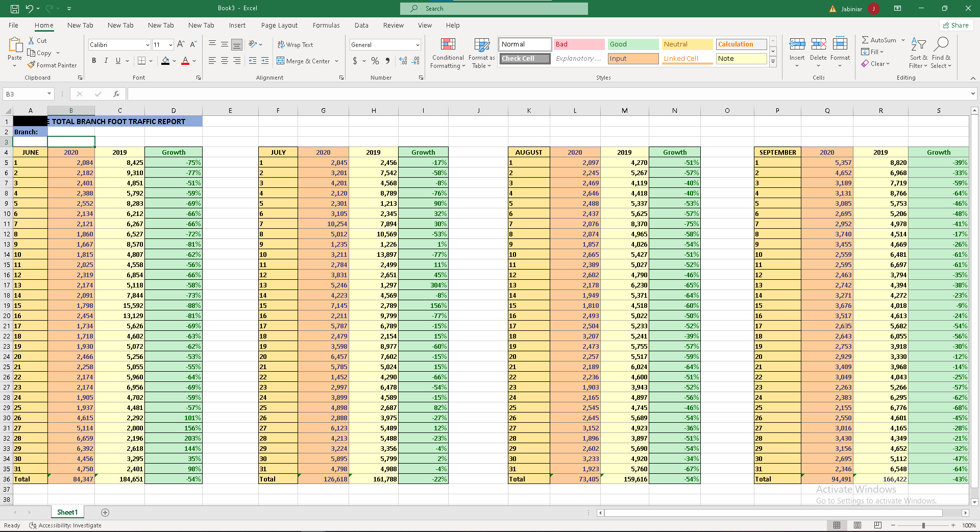This screenshot has width=980, height=532.
Task: Open the Name Box dropdown arrow
Action: tap(49, 94)
